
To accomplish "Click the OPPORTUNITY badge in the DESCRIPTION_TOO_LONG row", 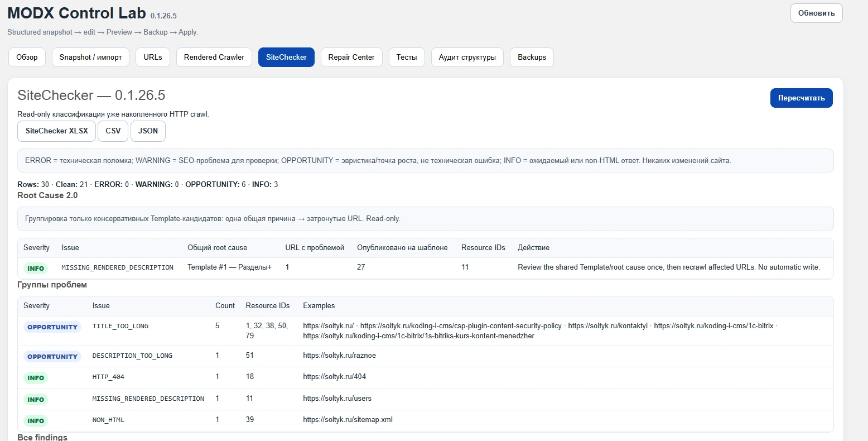I will point(52,357).
